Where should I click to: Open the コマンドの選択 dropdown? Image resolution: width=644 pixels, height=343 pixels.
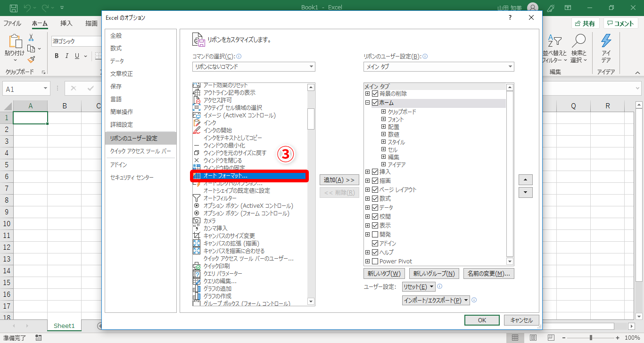click(x=254, y=67)
